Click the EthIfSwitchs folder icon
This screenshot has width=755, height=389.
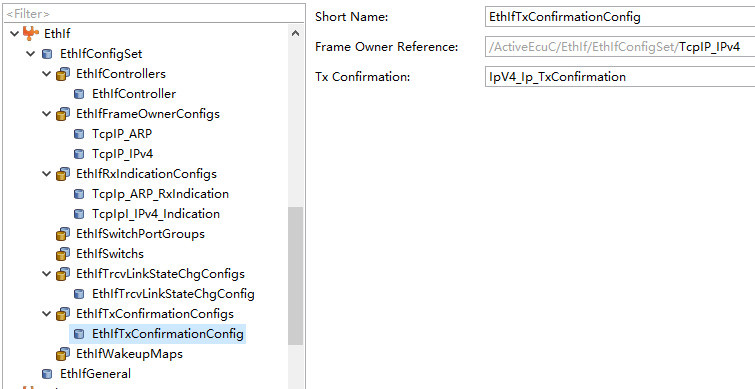[x=63, y=254]
